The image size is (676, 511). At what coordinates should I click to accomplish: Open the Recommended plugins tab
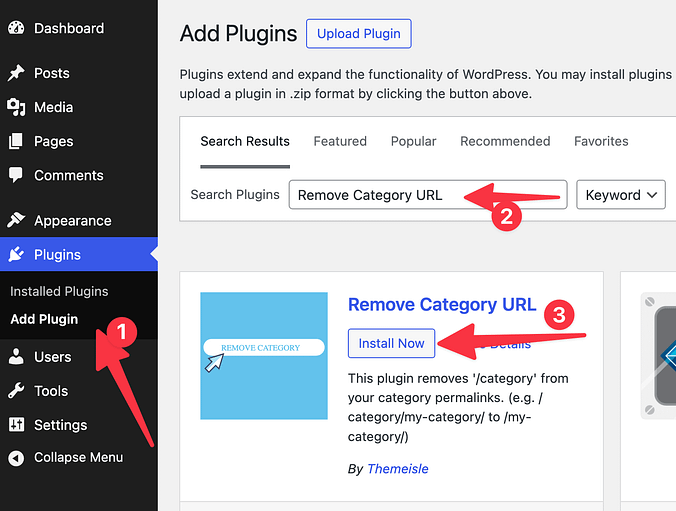point(505,141)
